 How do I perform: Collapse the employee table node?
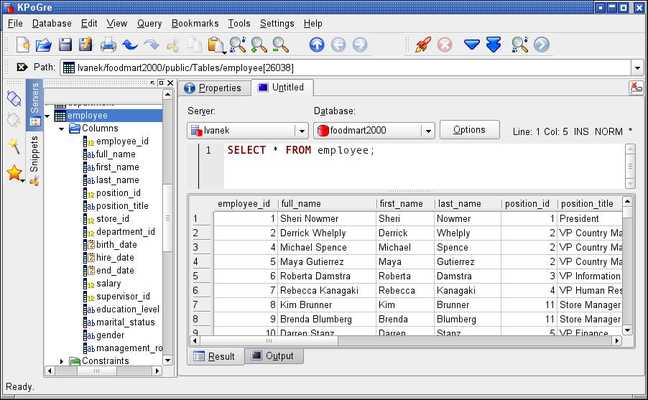pyautogui.click(x=47, y=116)
